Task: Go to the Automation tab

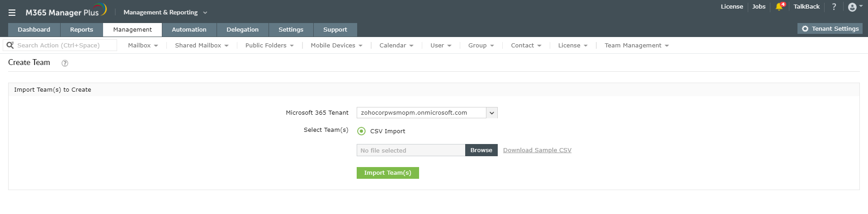Action: pyautogui.click(x=189, y=30)
